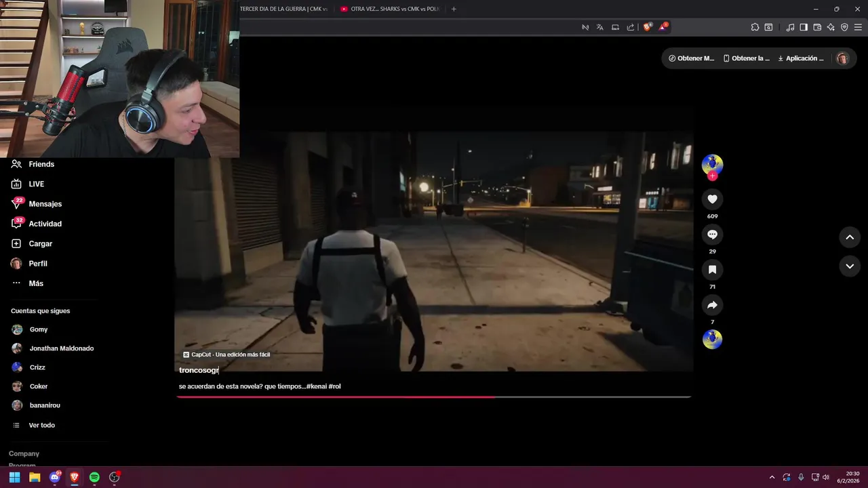
Task: Open Leo AI sparkle icon
Action: click(x=831, y=27)
